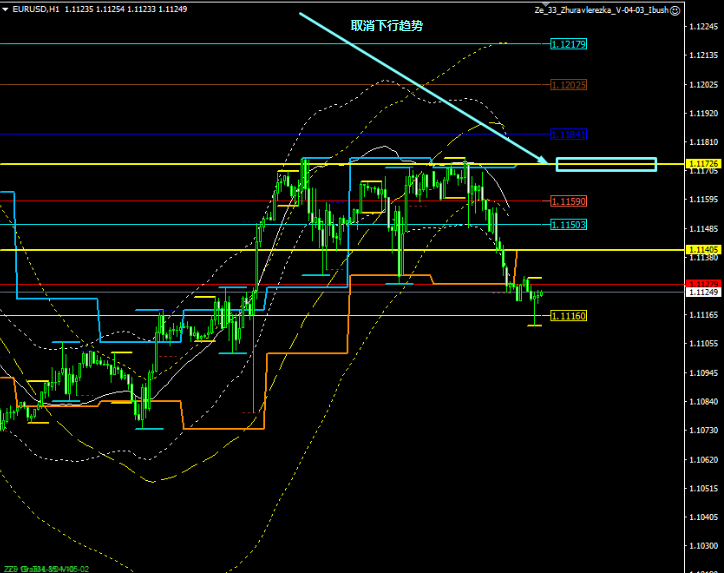Click the cyan 1.12179 price label
724x573 pixels.
coord(568,44)
